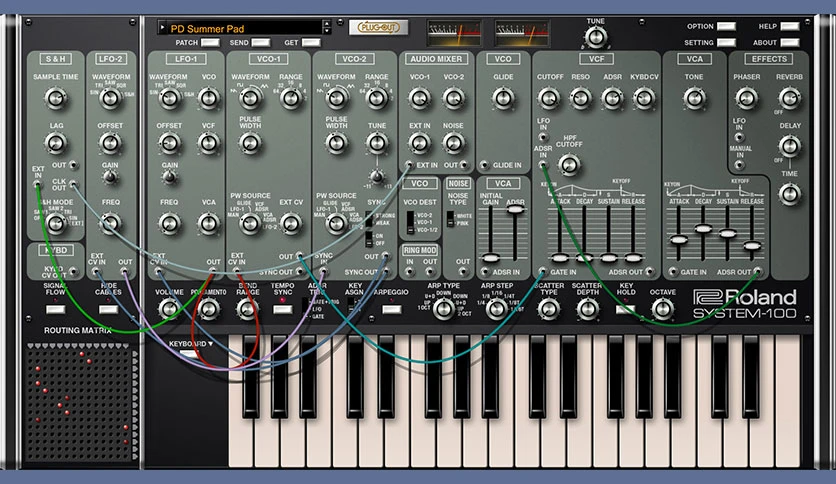
Task: Expand the KEYBOARD section triangle
Action: click(210, 344)
